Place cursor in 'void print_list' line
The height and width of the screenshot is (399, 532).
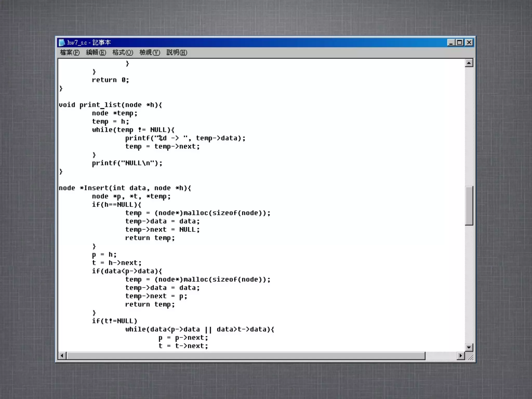[x=110, y=105]
